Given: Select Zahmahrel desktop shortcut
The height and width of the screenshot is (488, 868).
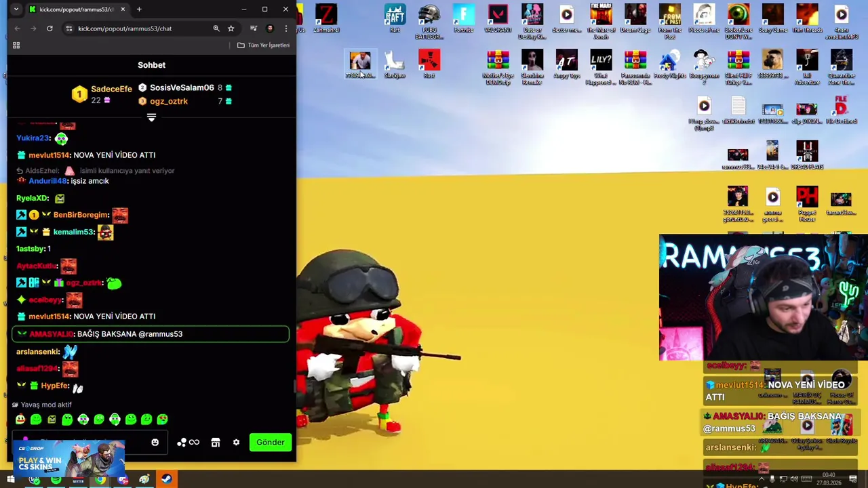Looking at the screenshot, I should tap(326, 19).
